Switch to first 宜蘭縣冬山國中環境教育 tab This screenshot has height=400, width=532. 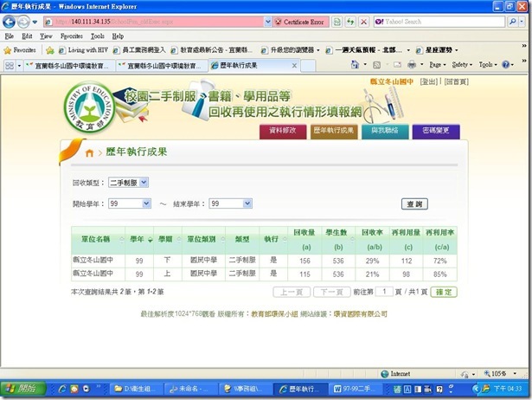pos(69,66)
